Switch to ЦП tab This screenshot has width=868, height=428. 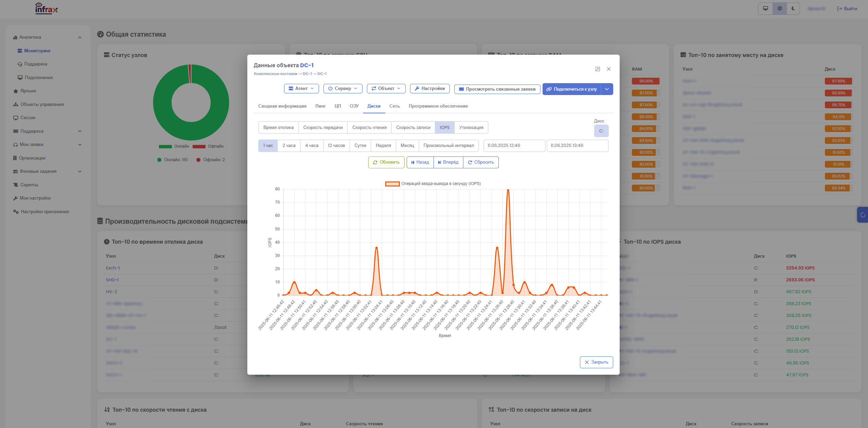(338, 106)
